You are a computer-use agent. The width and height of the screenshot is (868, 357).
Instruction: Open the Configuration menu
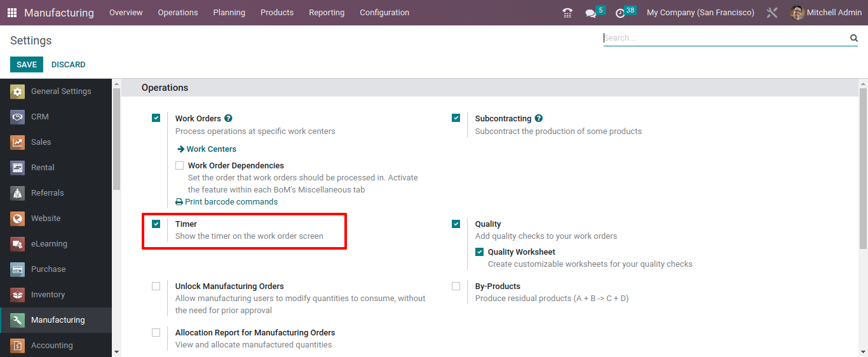pos(384,13)
